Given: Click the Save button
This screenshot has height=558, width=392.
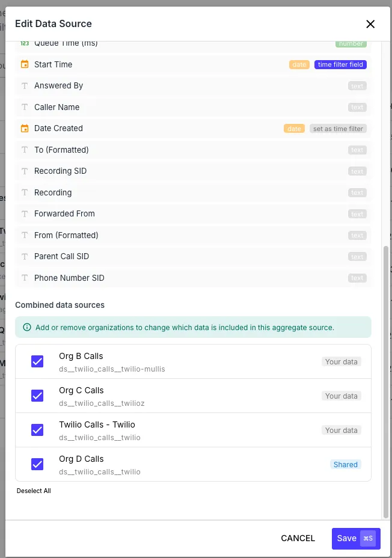Looking at the screenshot, I should (347, 538).
